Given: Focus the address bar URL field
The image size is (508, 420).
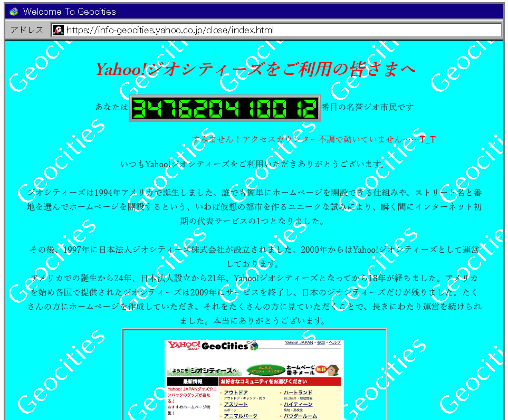Looking at the screenshot, I should click(280, 30).
